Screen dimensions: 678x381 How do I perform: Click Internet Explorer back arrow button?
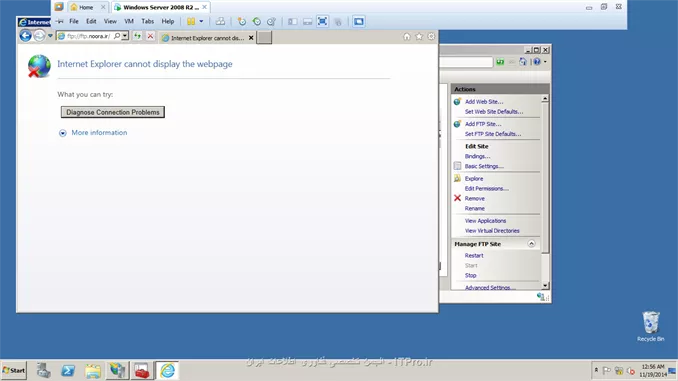pos(25,36)
